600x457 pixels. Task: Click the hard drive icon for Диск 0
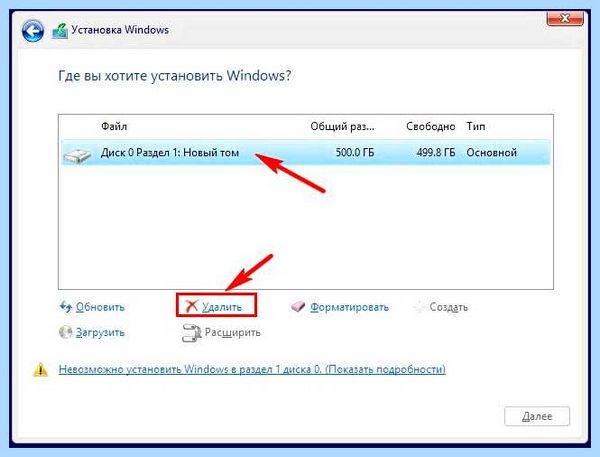[77, 155]
